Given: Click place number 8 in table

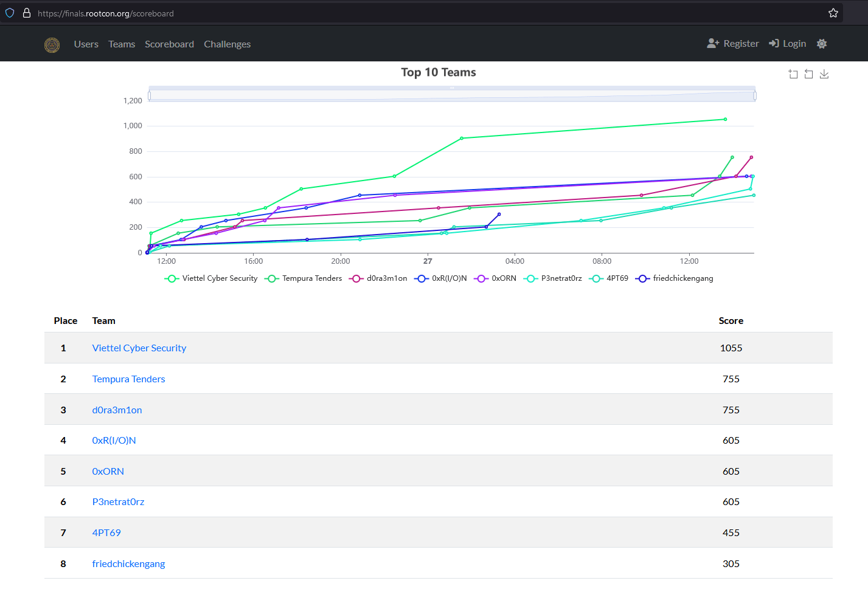Looking at the screenshot, I should 63,564.
